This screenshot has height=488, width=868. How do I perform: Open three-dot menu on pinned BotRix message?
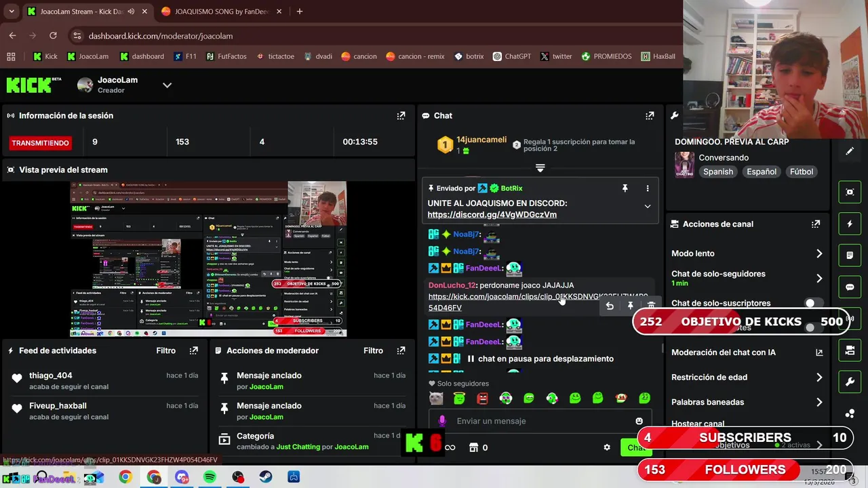648,188
